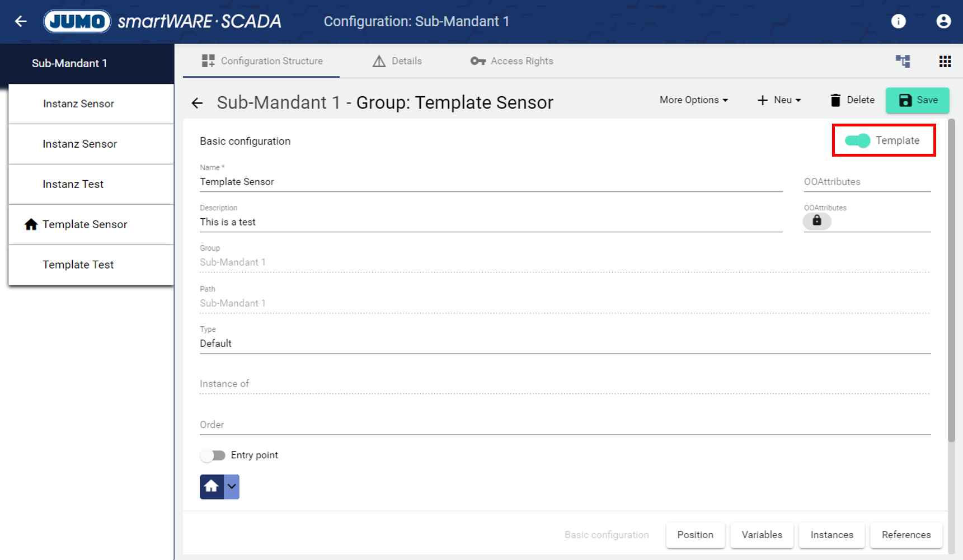Click the blue home icon button
This screenshot has width=963, height=560.
[212, 487]
